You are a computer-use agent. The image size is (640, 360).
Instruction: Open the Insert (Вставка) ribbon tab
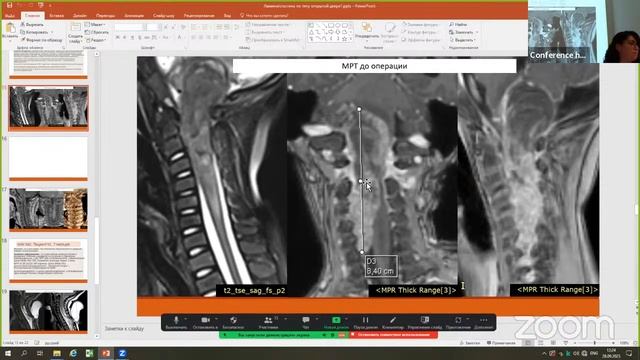pyautogui.click(x=56, y=16)
